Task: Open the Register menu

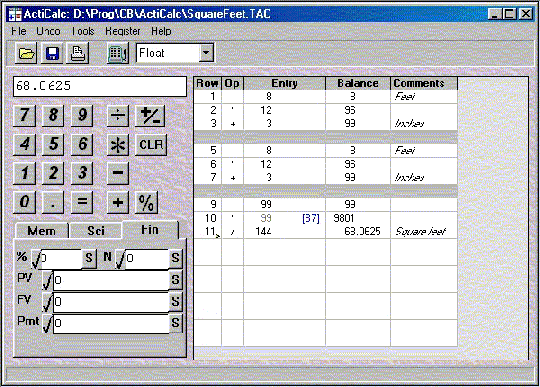Action: [123, 31]
